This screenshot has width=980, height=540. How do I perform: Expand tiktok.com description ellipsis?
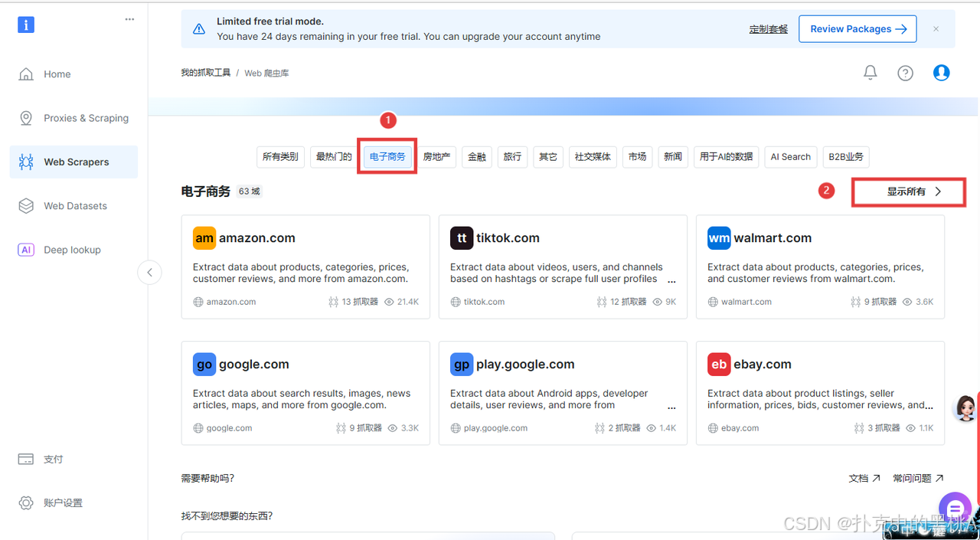[671, 281]
